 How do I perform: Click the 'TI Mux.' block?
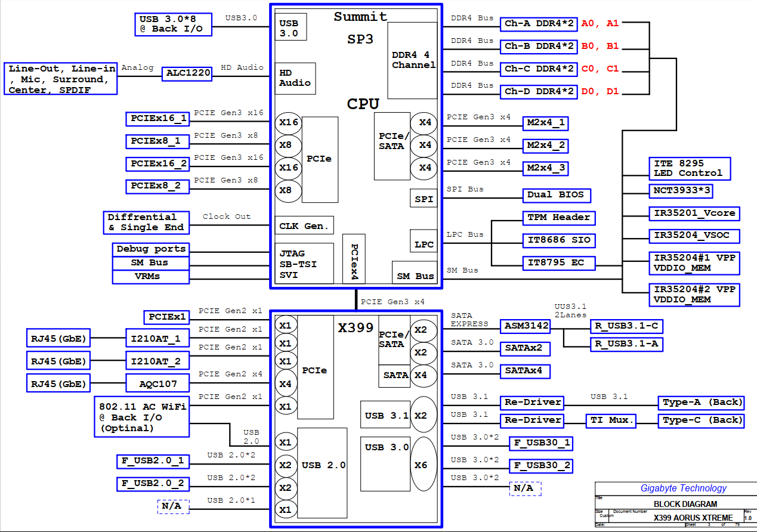click(611, 420)
